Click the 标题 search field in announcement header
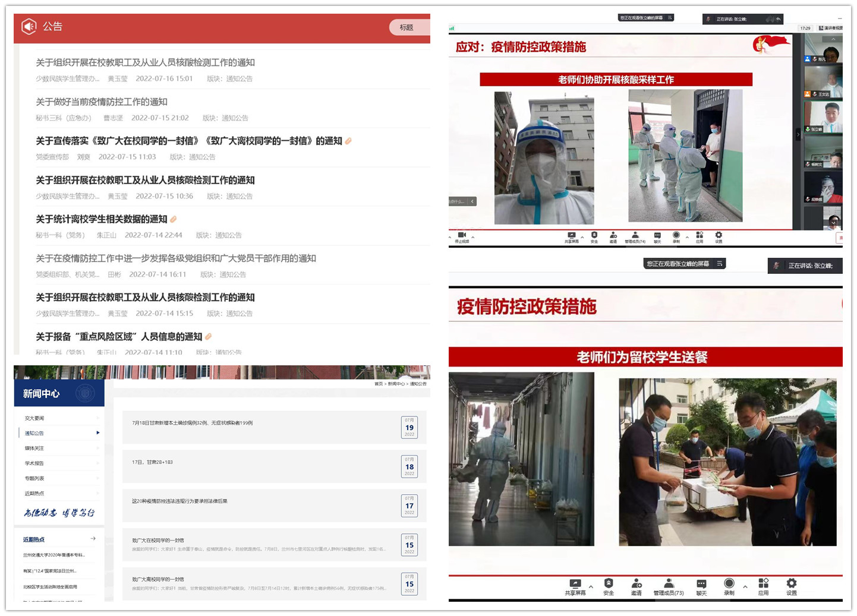This screenshot has width=857, height=616. pyautogui.click(x=409, y=27)
